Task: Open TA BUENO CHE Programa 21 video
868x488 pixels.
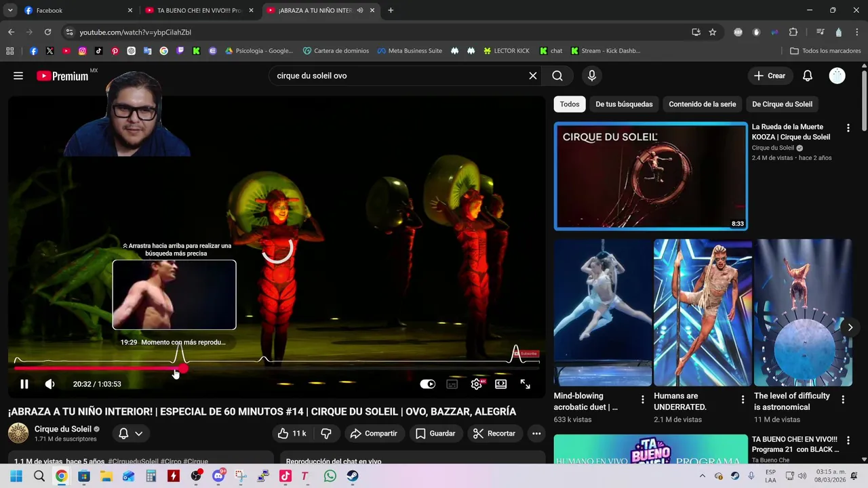Action: pos(650,449)
